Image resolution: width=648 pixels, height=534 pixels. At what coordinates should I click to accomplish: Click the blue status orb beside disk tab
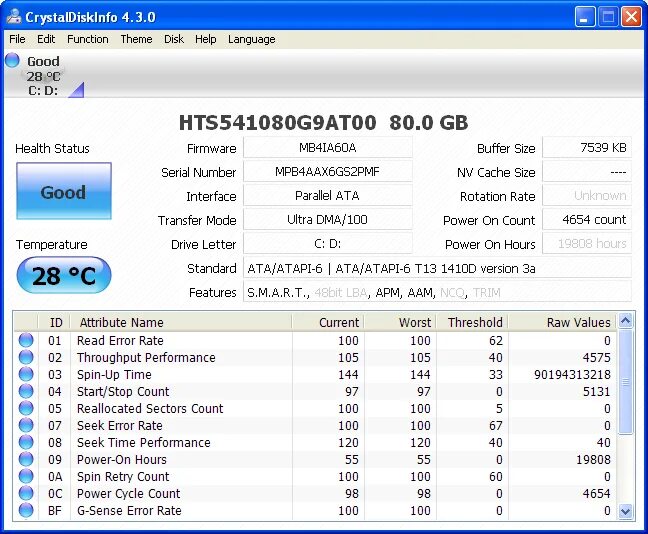(12, 60)
